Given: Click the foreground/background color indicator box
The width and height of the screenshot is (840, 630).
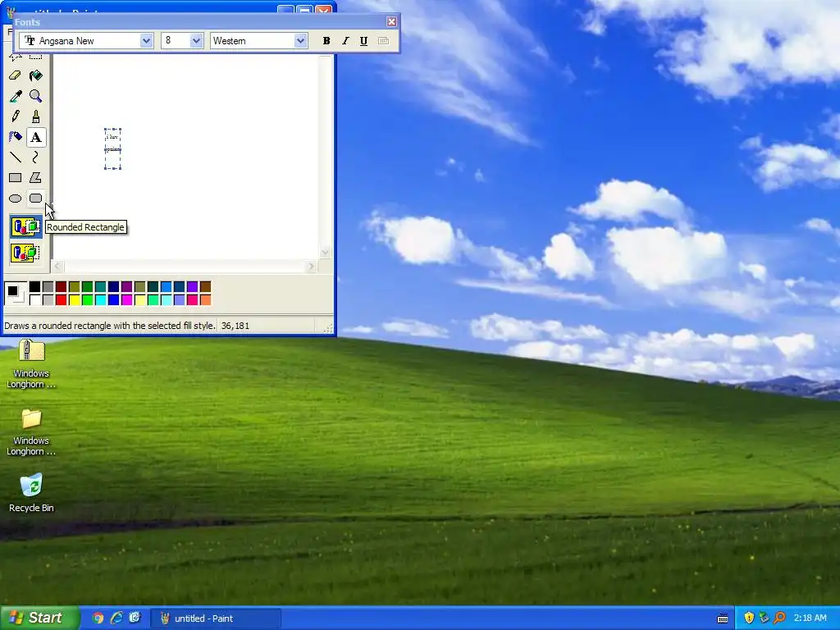Looking at the screenshot, I should [15, 294].
